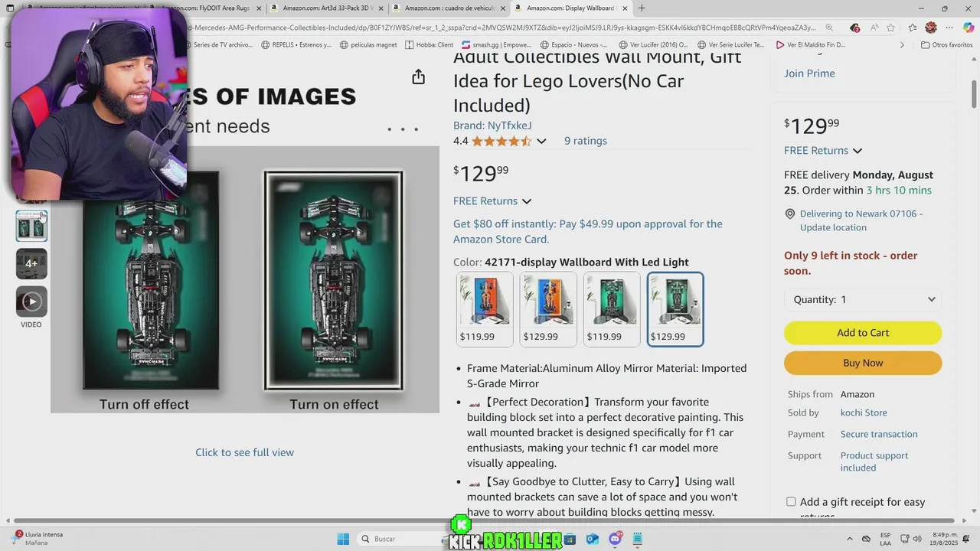
Task: Click Buy Now button
Action: (863, 364)
